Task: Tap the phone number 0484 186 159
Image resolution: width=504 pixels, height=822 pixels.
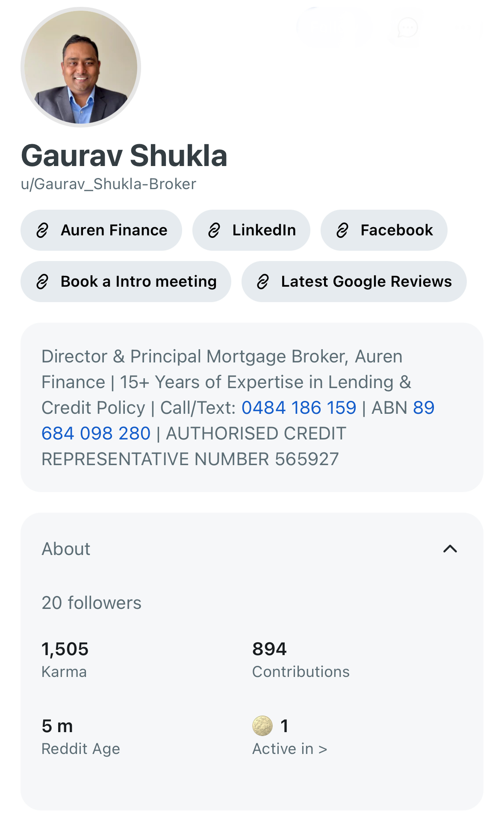Action: [x=299, y=408]
